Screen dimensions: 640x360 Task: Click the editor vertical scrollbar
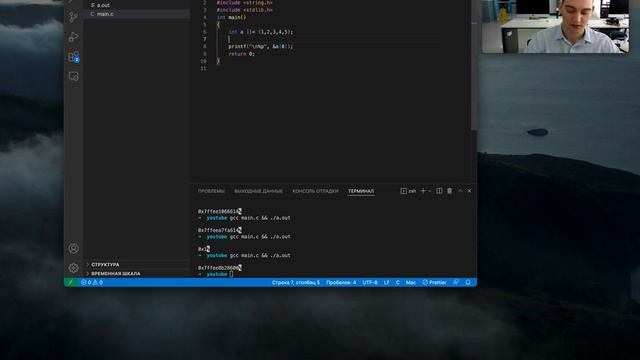click(x=473, y=65)
